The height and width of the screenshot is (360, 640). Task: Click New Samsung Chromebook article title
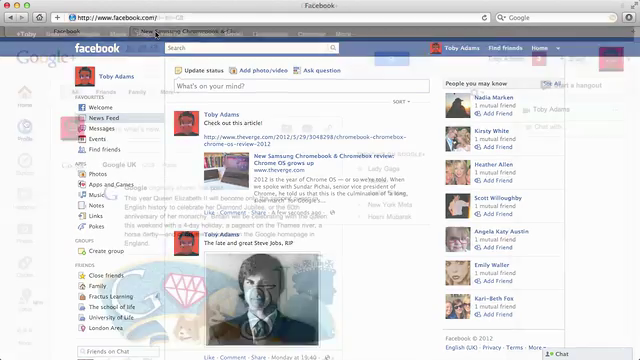click(324, 159)
